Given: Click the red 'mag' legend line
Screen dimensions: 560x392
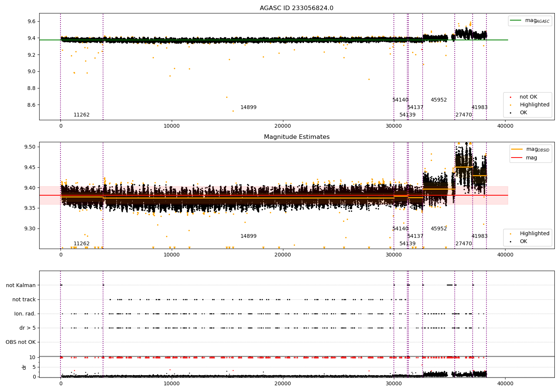Looking at the screenshot, I should point(517,158).
